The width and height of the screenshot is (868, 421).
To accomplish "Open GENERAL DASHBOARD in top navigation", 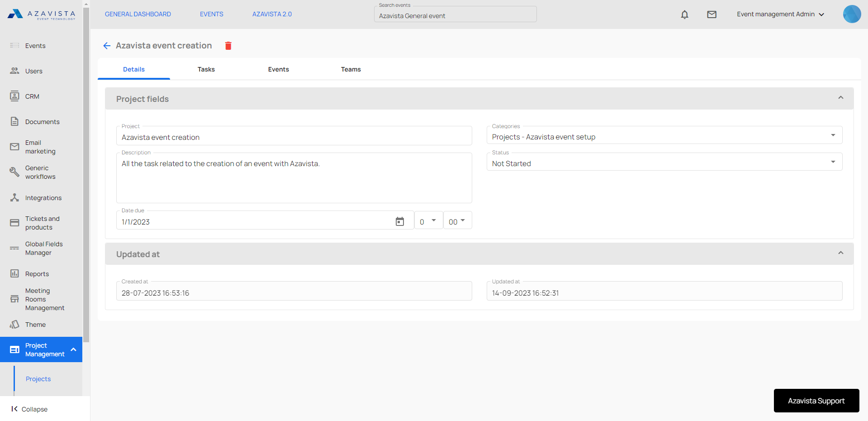I will pos(138,14).
